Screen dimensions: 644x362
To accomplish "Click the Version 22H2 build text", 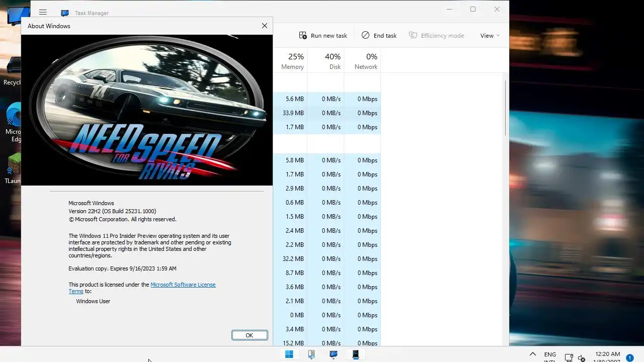I will pyautogui.click(x=112, y=211).
